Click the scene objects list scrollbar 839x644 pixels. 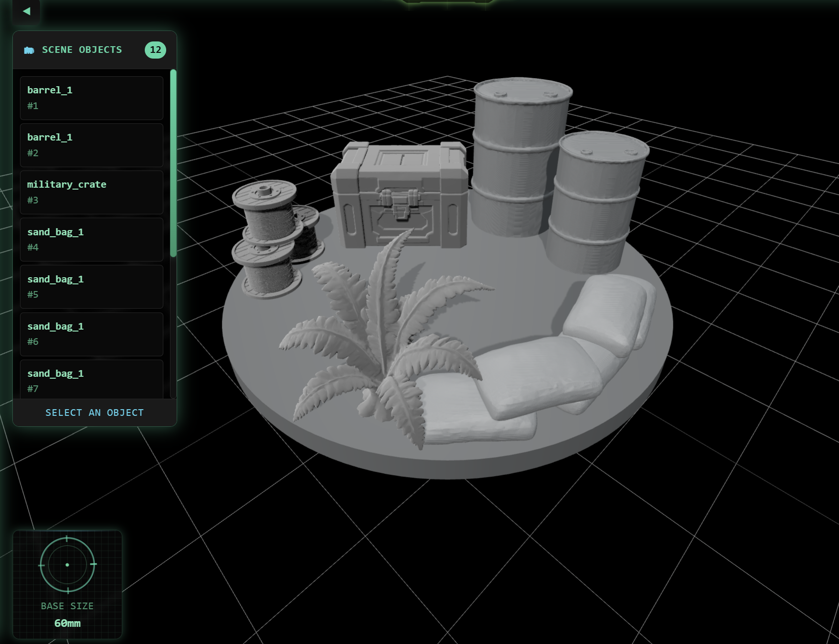click(173, 163)
